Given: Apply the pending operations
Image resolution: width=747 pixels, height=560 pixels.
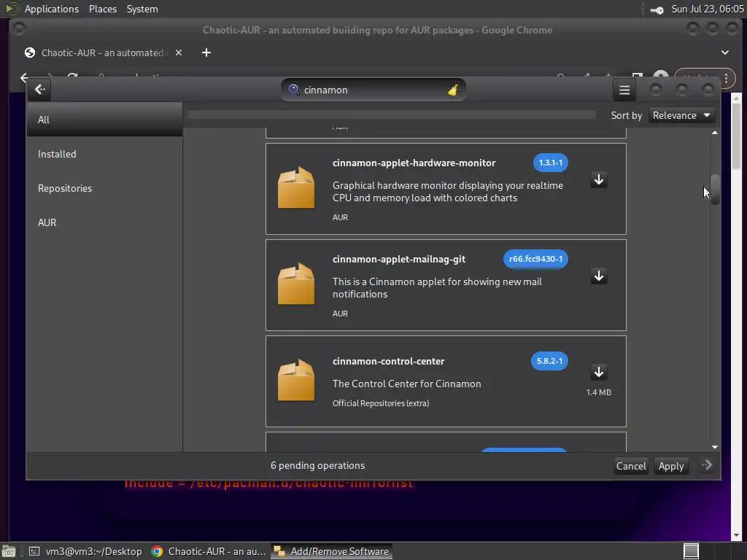Looking at the screenshot, I should (671, 466).
